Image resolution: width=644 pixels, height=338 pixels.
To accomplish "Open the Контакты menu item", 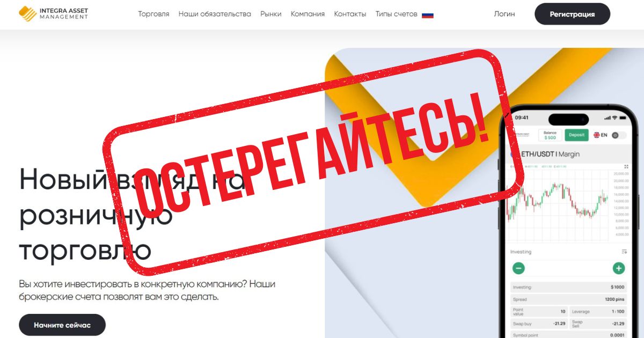I will (x=350, y=14).
